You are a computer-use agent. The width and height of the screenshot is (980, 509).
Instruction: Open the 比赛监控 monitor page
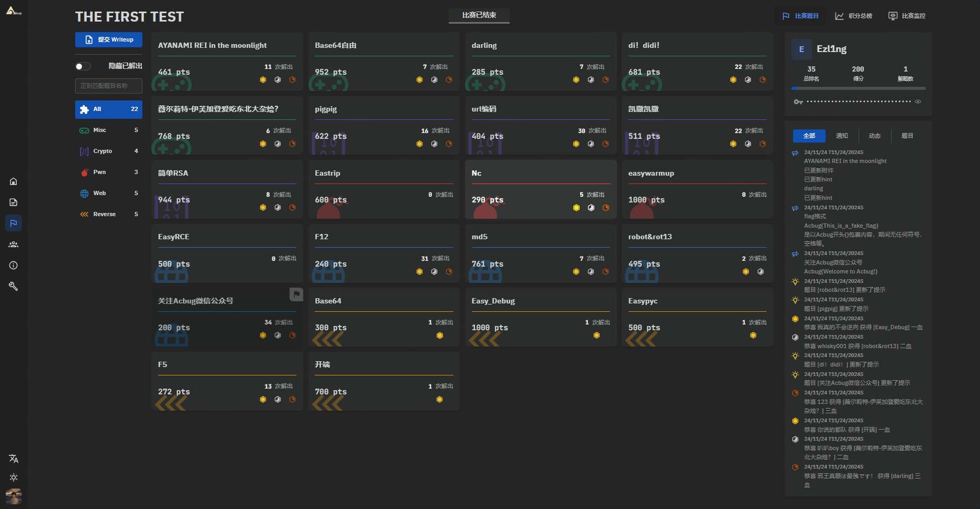(x=907, y=16)
